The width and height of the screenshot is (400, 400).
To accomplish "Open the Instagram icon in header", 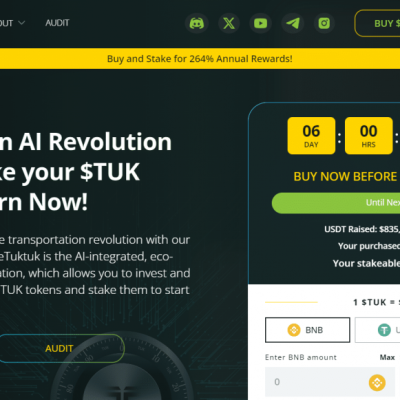I will coord(324,23).
